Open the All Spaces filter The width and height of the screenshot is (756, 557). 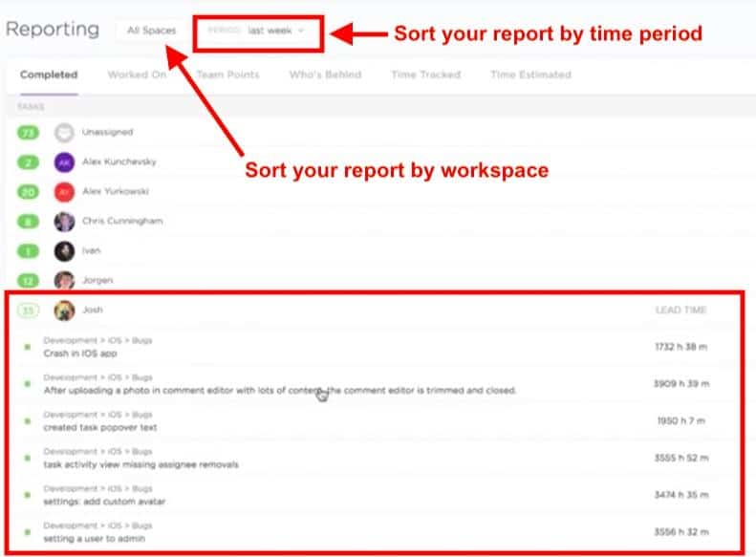(151, 31)
